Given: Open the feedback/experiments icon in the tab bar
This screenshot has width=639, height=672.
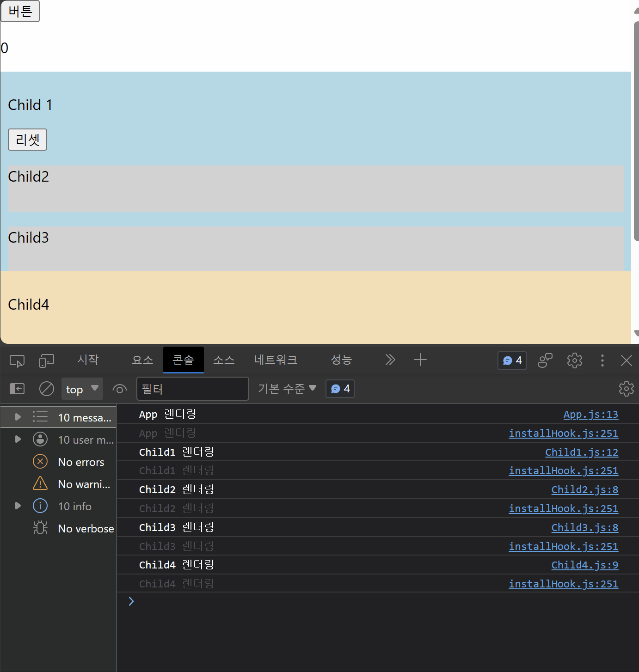Looking at the screenshot, I should pyautogui.click(x=545, y=360).
